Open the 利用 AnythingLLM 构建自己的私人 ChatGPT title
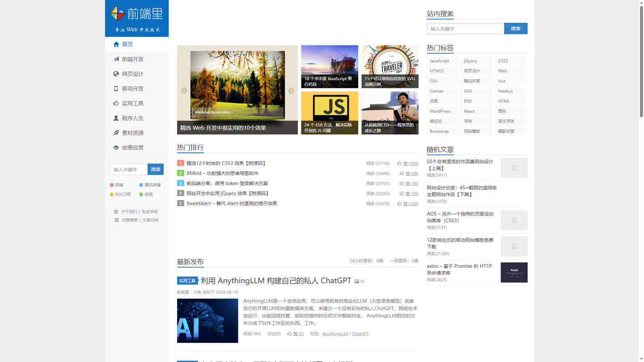The width and height of the screenshot is (644, 362). coord(276,281)
